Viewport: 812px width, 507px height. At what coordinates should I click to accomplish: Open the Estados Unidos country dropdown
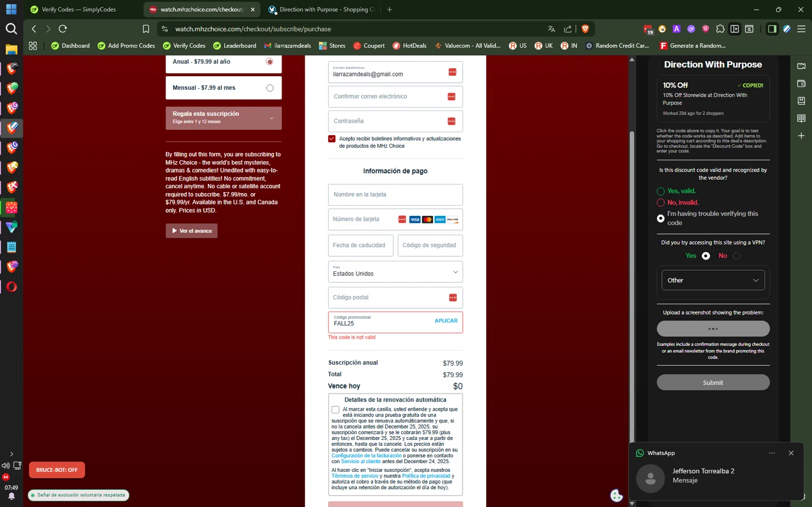395,272
